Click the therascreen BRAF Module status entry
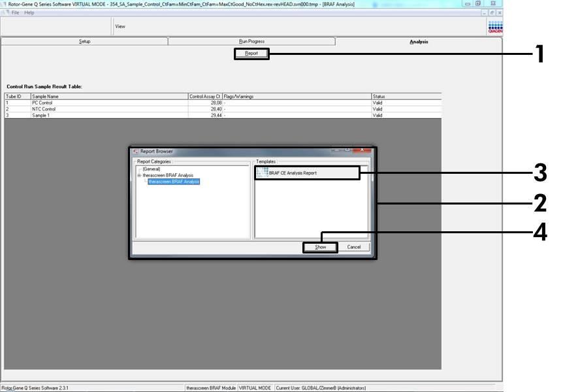Screen dimensions: 563x392 pos(211,388)
